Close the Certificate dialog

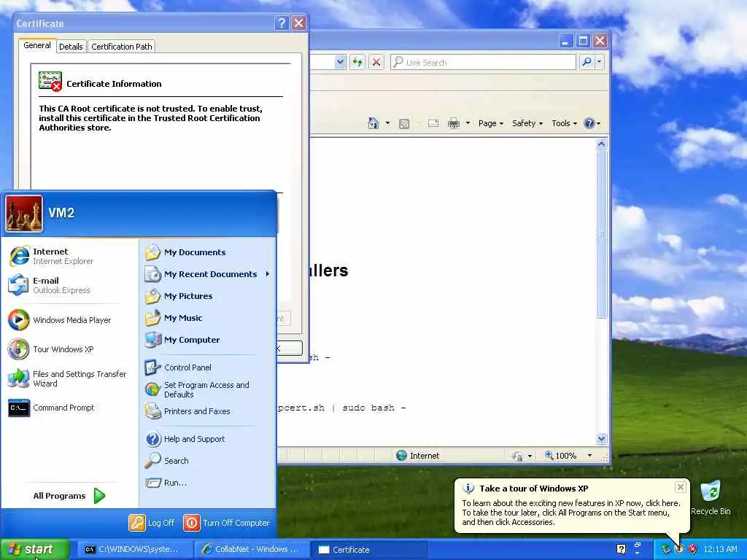[298, 23]
